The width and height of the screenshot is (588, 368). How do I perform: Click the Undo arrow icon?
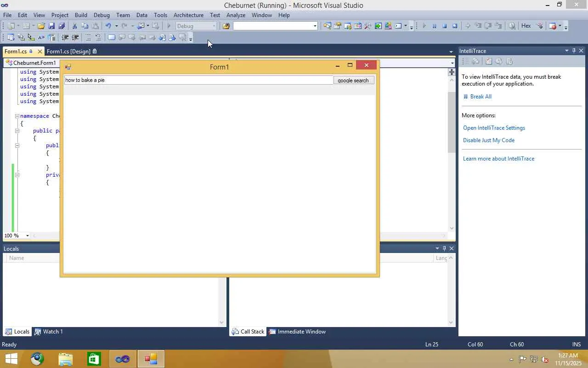coord(108,26)
